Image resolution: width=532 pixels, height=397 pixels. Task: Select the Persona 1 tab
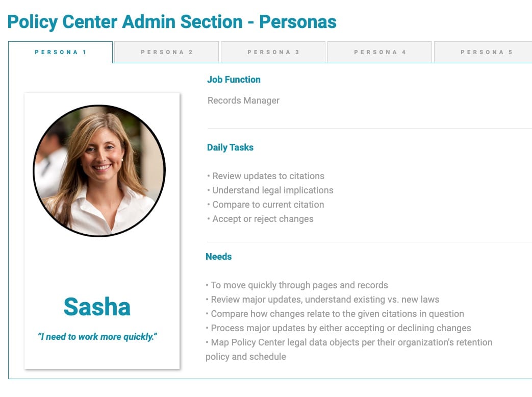click(x=60, y=52)
